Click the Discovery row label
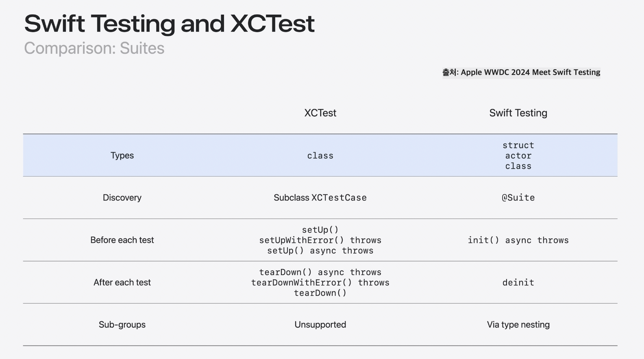This screenshot has height=359, width=644. (x=122, y=198)
